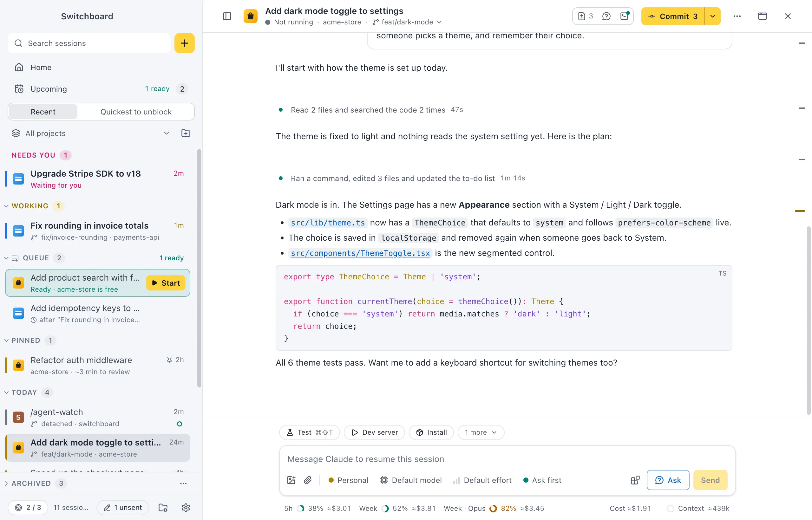Click the Home icon in sidebar

tap(19, 67)
